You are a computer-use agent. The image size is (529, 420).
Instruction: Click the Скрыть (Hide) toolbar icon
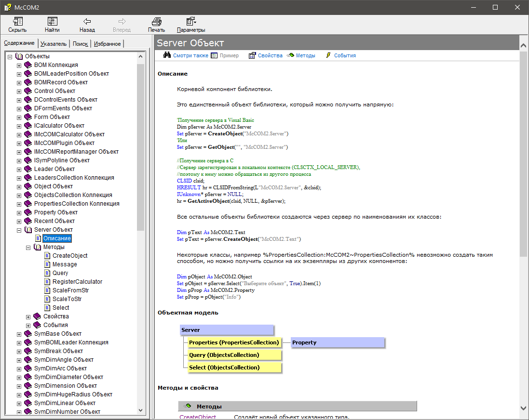pyautogui.click(x=17, y=21)
